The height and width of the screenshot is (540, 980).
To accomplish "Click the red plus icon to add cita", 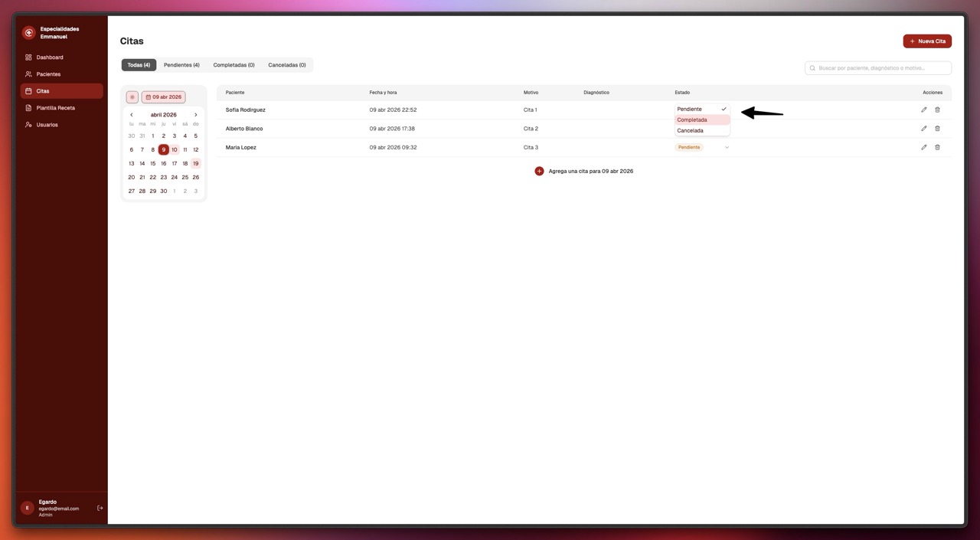I will click(x=539, y=171).
